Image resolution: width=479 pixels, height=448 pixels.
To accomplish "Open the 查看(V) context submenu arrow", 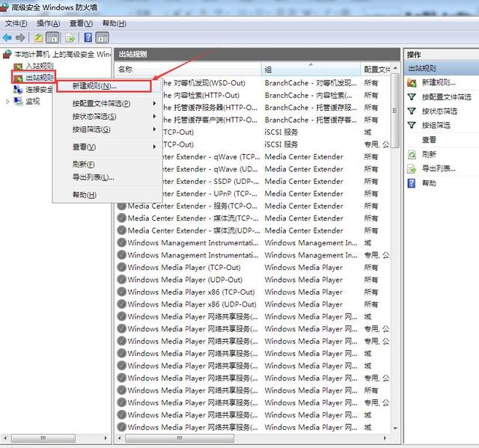I will pyautogui.click(x=154, y=147).
